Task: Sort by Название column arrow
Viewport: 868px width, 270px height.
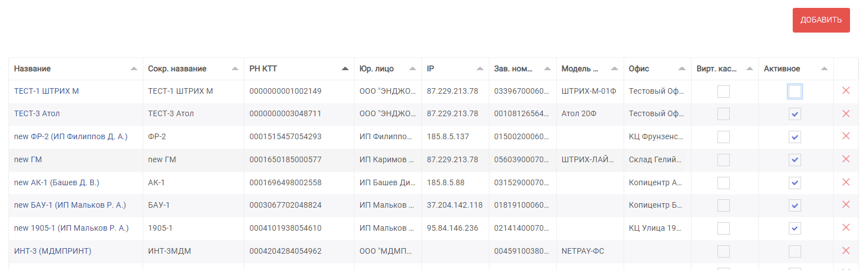Action: tap(134, 68)
